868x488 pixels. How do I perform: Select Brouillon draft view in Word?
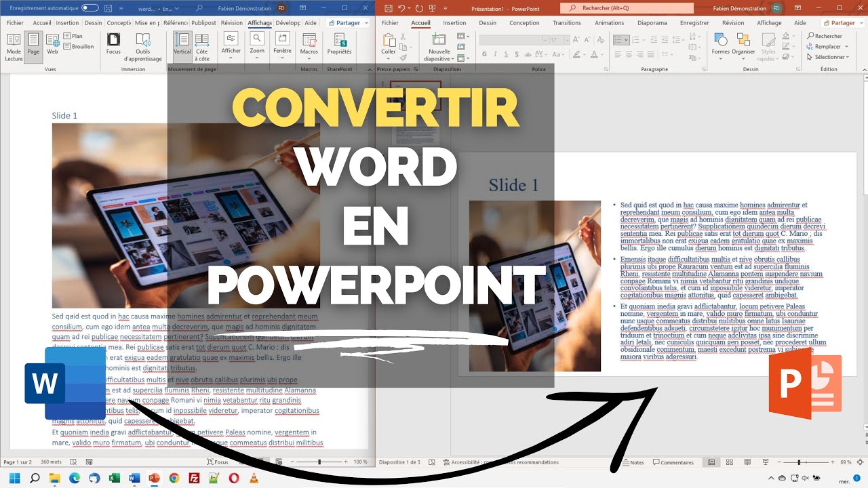tap(79, 47)
